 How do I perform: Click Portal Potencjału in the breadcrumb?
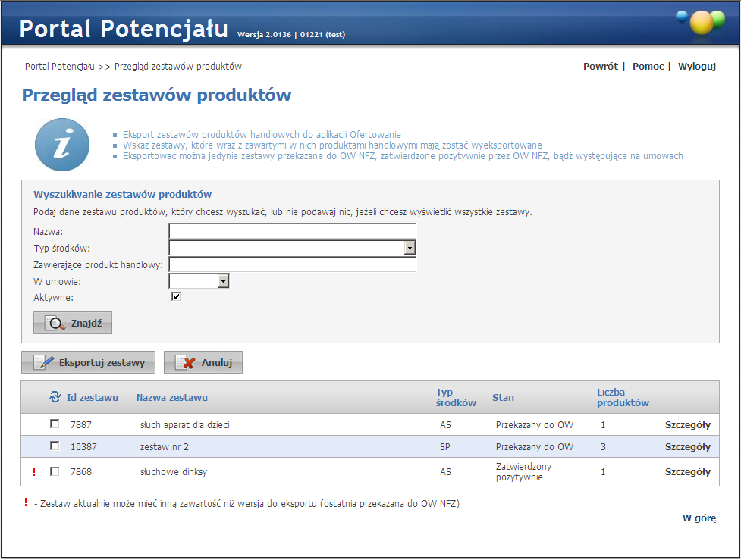(x=60, y=67)
